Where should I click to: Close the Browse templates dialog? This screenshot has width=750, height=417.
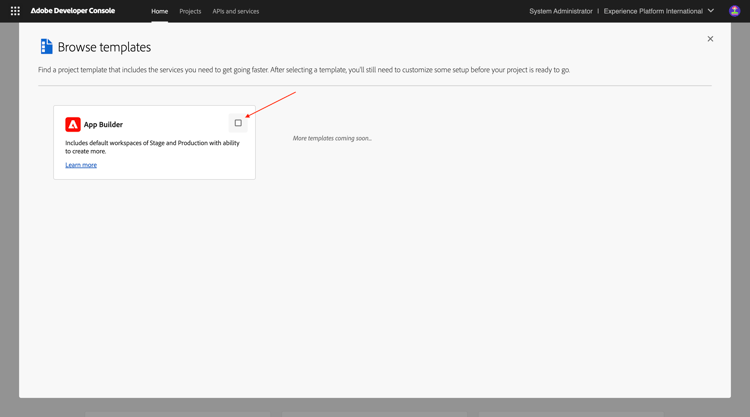click(710, 39)
